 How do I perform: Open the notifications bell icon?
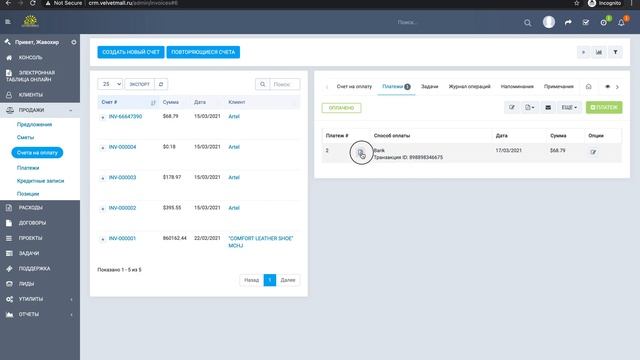coord(621,22)
